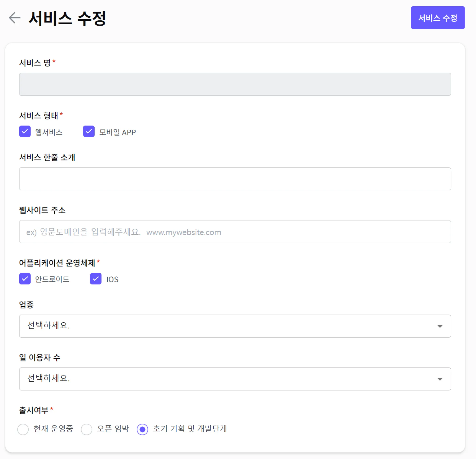Click the 오픈 임박 label text
Viewport: 476px width, 459px height.
[x=113, y=429]
